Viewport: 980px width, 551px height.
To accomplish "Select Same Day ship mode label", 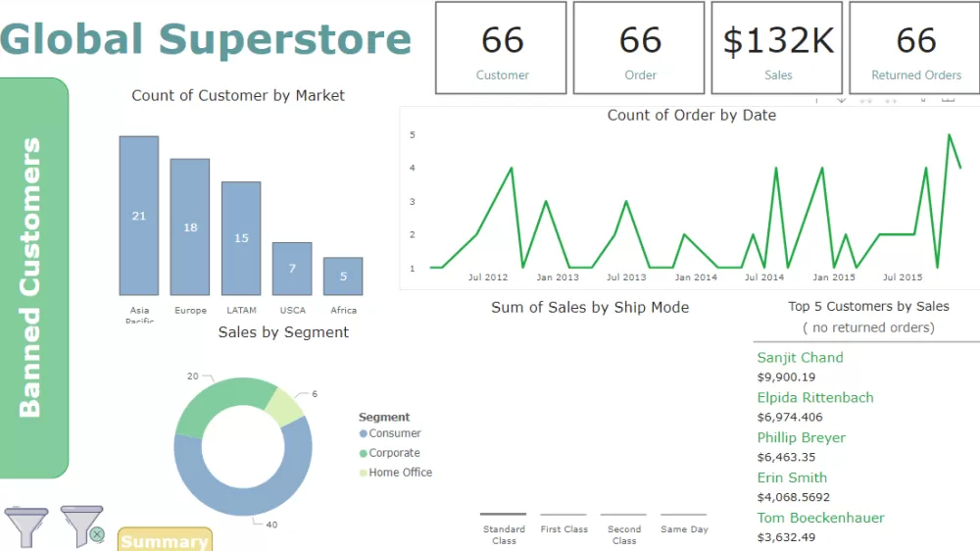I will 684,529.
